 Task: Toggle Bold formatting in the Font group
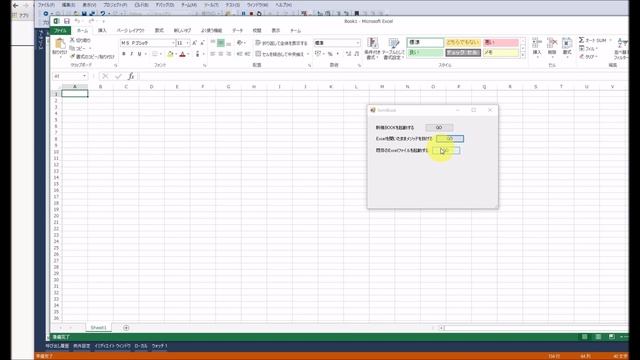(x=124, y=54)
